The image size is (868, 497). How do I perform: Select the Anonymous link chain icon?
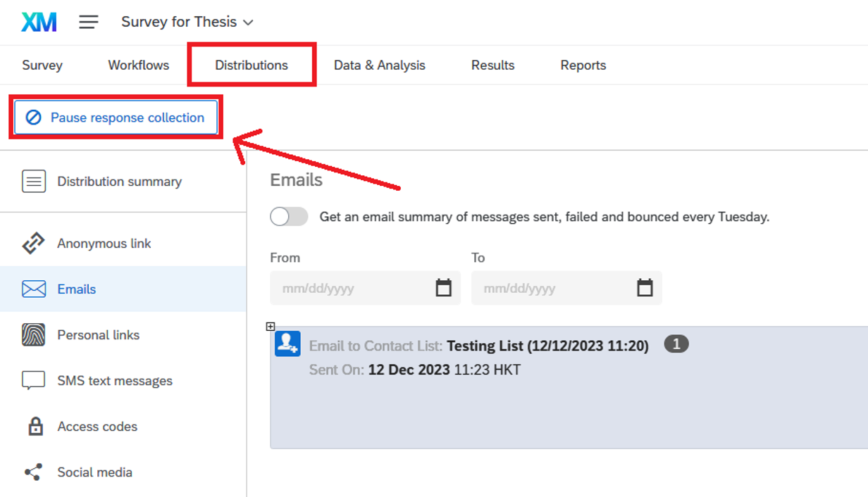pyautogui.click(x=34, y=244)
